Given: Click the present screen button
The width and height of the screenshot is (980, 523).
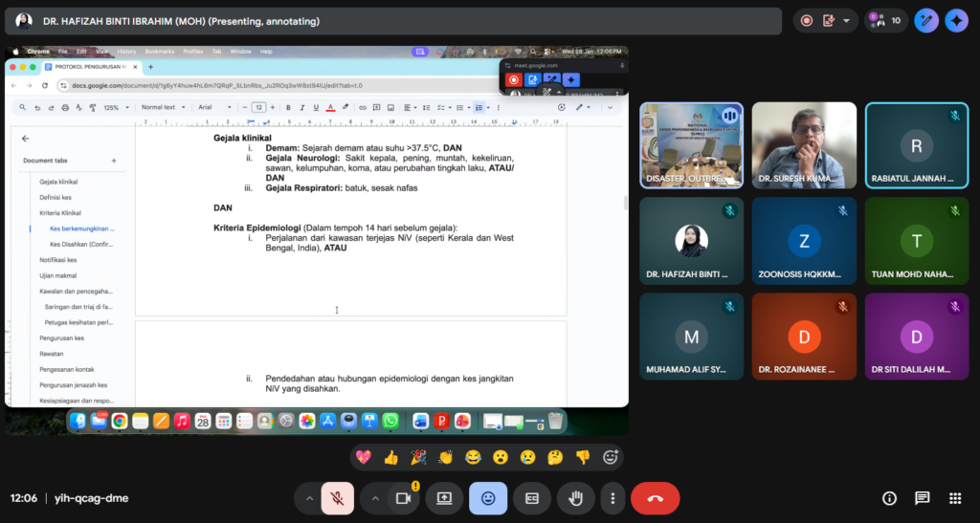Looking at the screenshot, I should point(444,498).
